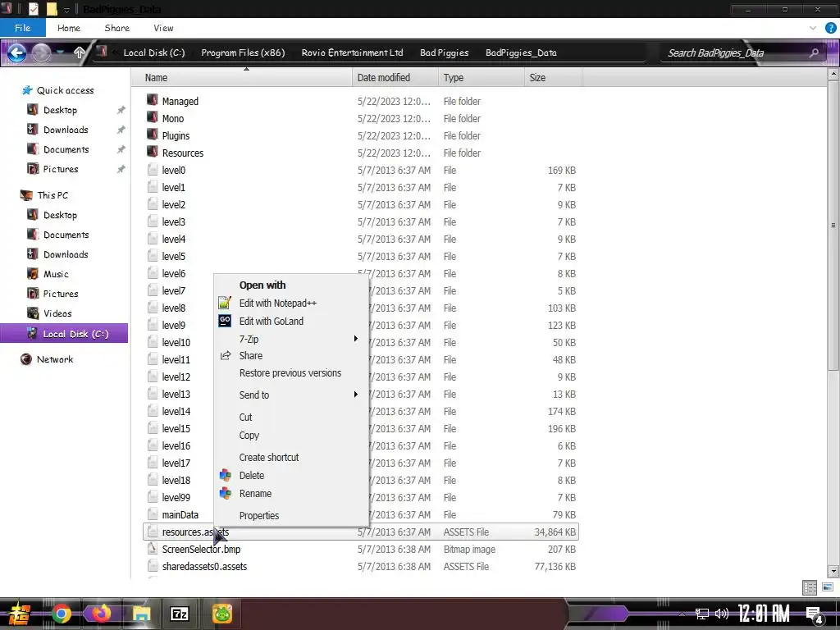Viewport: 840px width, 630px height.
Task: Click the Quick access star icon
Action: point(27,90)
